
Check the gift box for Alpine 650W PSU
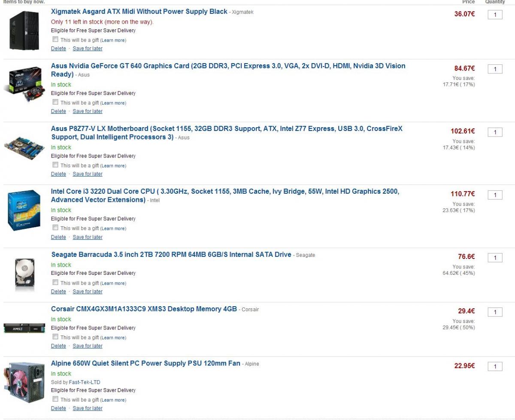coord(55,399)
